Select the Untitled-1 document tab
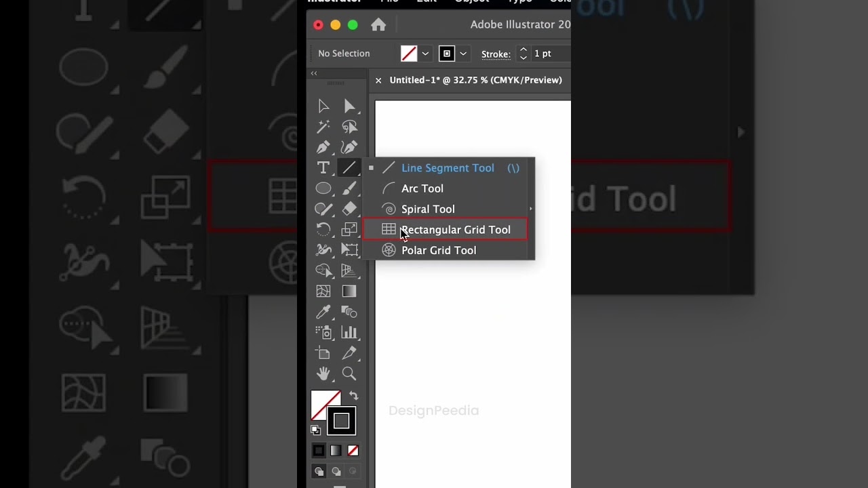Image resolution: width=868 pixels, height=488 pixels. [x=475, y=80]
